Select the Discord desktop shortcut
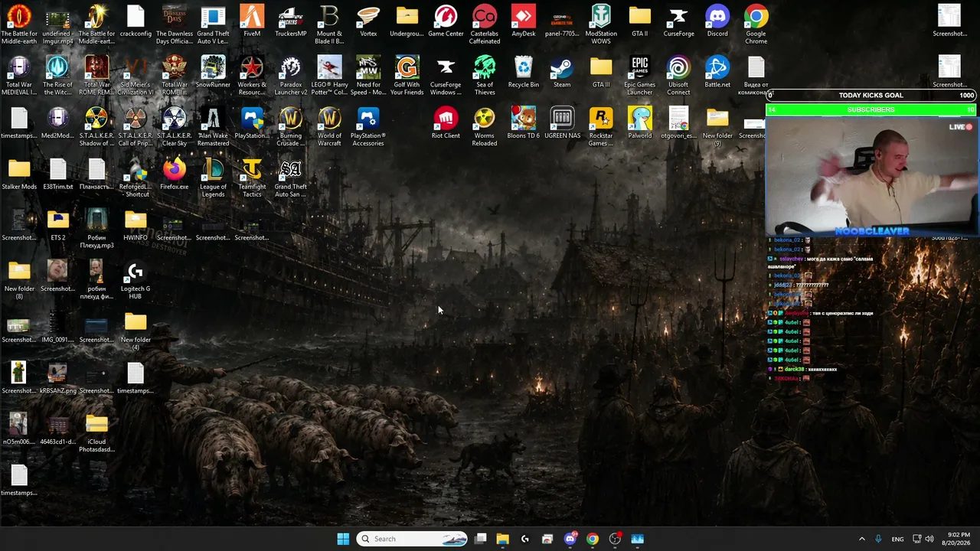The width and height of the screenshot is (980, 551). [717, 21]
